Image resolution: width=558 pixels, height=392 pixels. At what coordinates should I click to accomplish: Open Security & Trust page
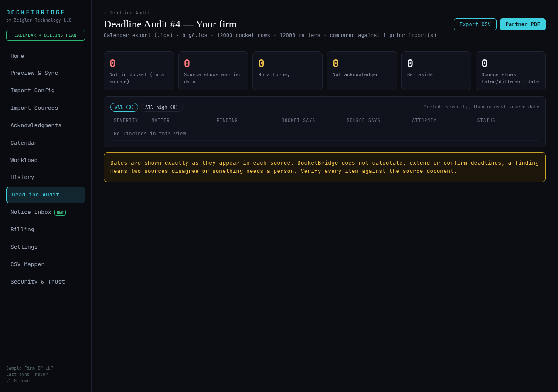[x=45, y=282]
